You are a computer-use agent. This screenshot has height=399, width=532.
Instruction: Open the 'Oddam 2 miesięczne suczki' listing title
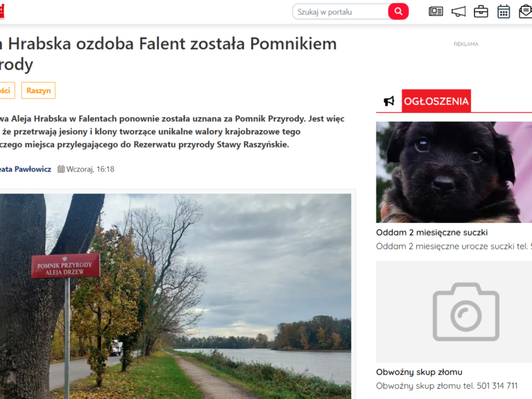click(x=432, y=232)
